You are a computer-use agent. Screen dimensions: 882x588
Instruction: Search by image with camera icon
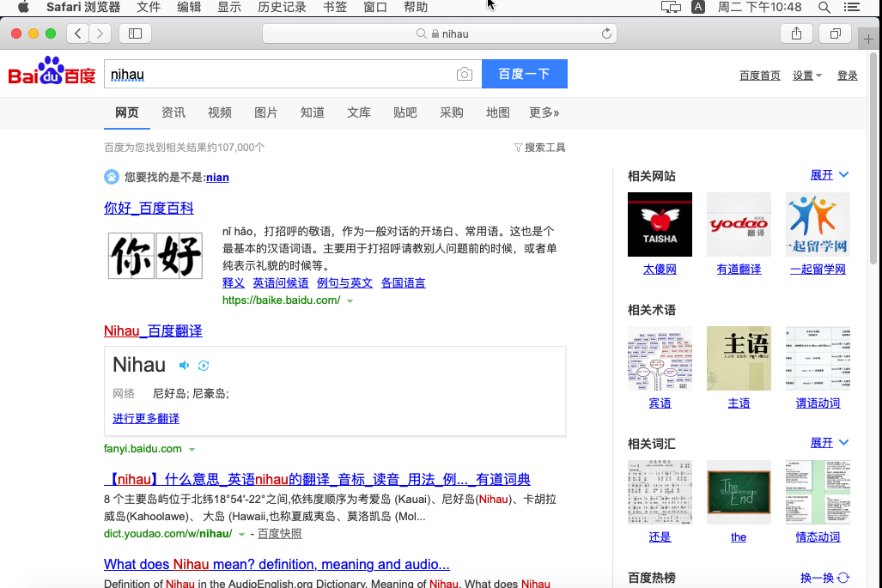click(x=464, y=74)
